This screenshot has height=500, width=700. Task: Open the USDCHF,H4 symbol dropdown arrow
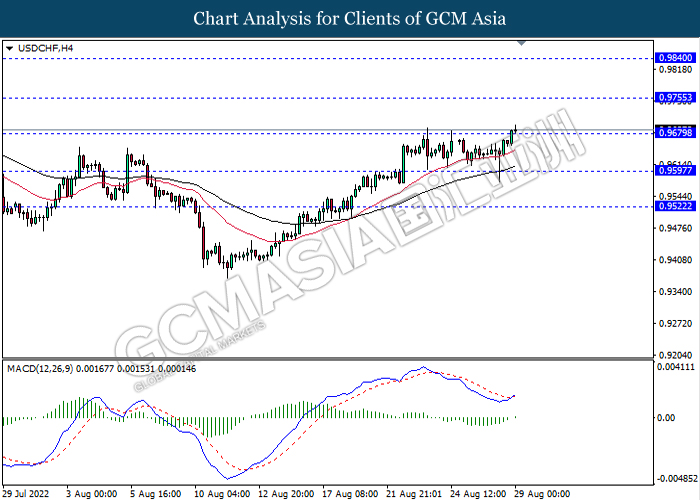click(10, 48)
